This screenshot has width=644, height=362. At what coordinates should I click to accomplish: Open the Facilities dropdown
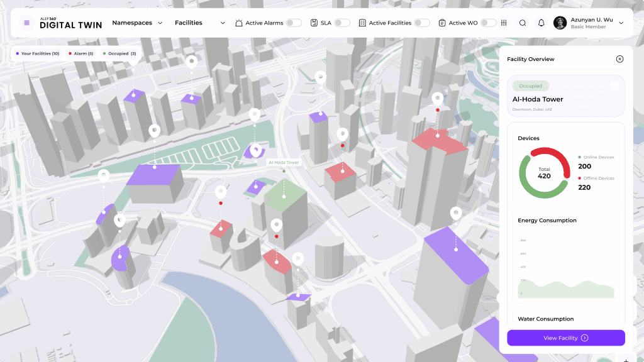(199, 23)
